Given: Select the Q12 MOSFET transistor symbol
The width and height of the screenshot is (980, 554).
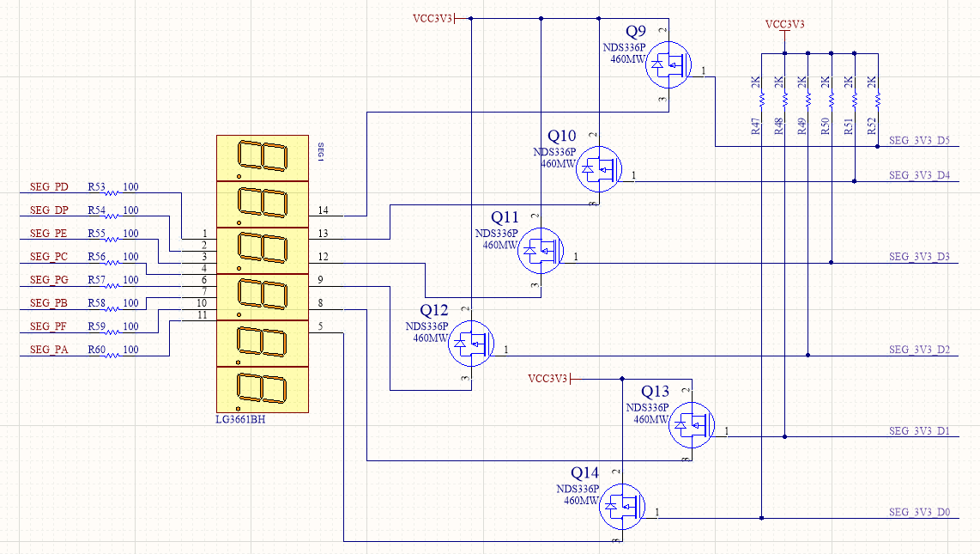Looking at the screenshot, I should 471,344.
